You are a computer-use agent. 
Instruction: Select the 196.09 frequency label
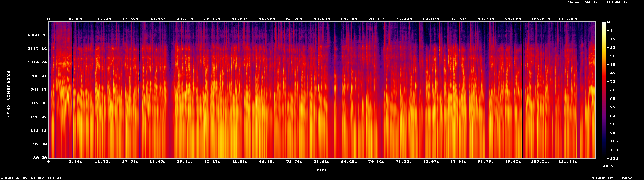pyautogui.click(x=38, y=117)
